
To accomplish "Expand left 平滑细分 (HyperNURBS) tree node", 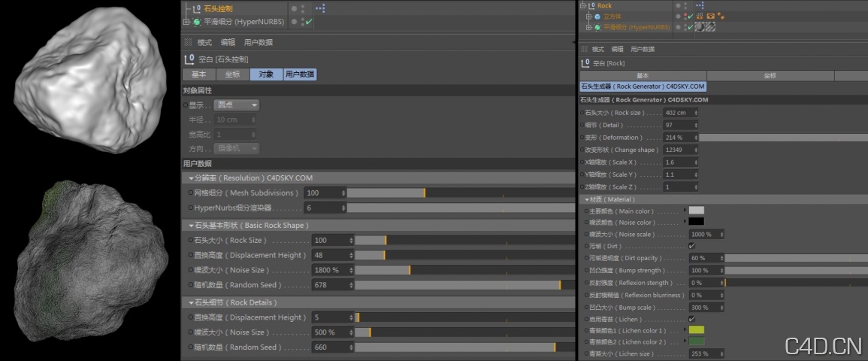I will point(186,22).
